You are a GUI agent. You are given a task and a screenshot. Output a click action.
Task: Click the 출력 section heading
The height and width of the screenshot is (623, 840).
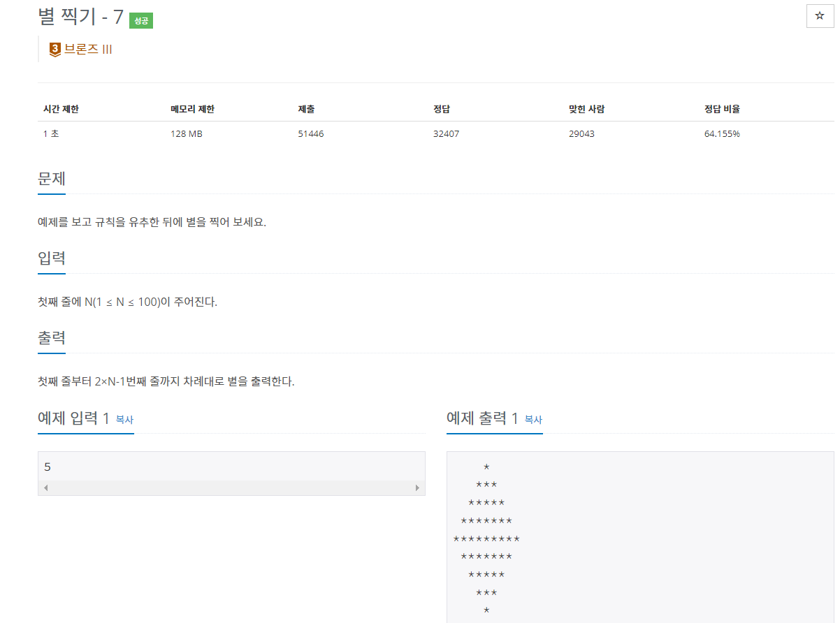click(52, 337)
